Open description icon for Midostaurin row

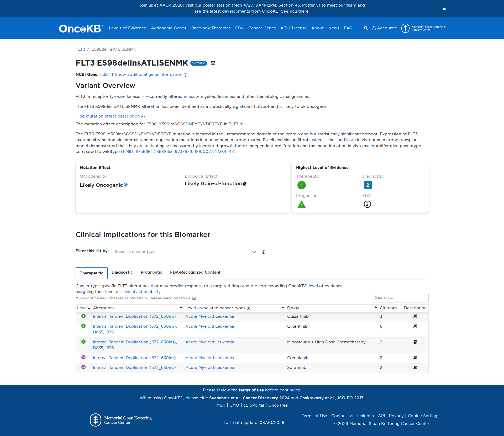(415, 342)
